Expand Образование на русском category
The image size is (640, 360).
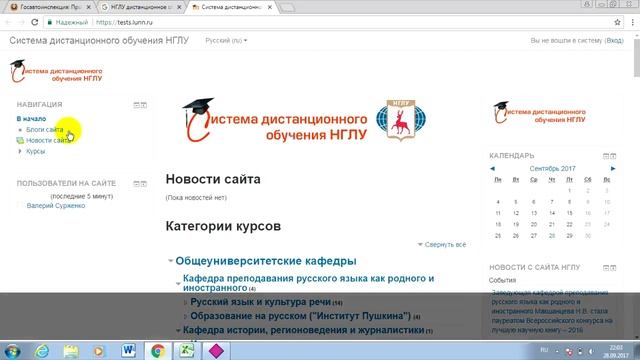pyautogui.click(x=185, y=316)
